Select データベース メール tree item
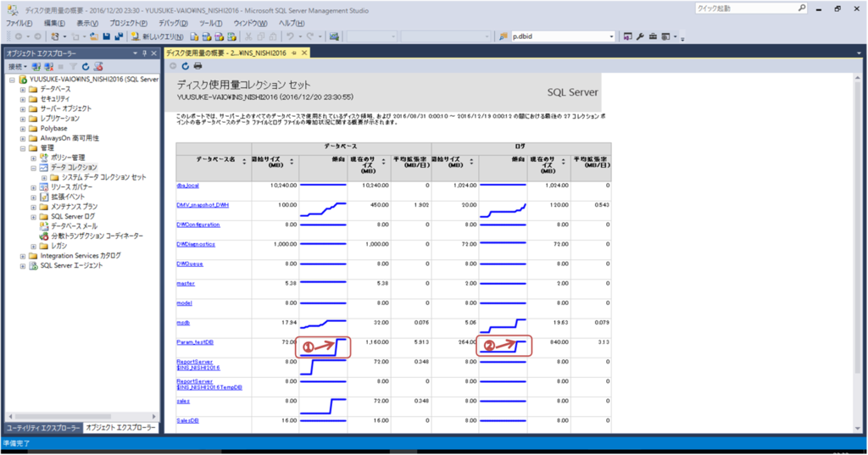The width and height of the screenshot is (868, 455). [x=74, y=226]
